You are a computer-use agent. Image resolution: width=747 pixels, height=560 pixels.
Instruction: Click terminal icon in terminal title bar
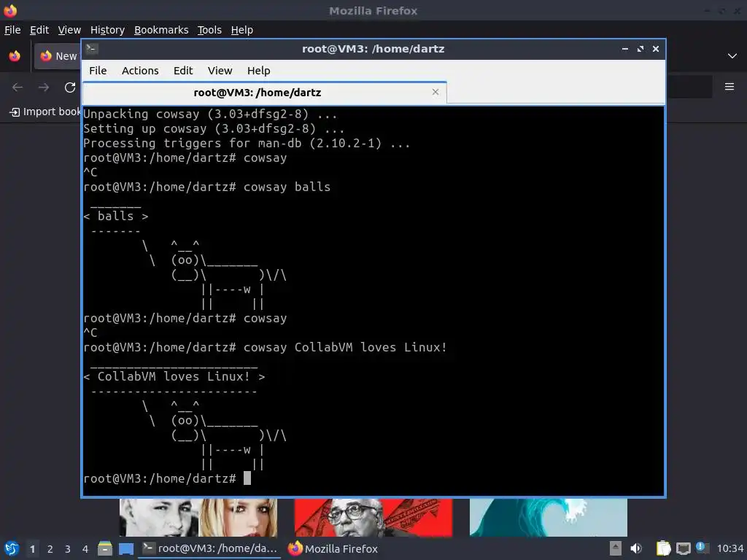pyautogui.click(x=92, y=49)
